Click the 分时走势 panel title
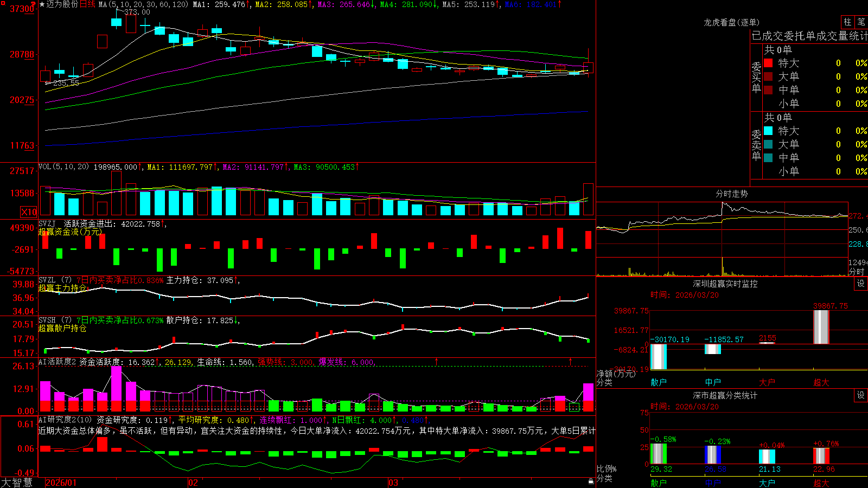Image resolution: width=868 pixels, height=488 pixels. [731, 194]
